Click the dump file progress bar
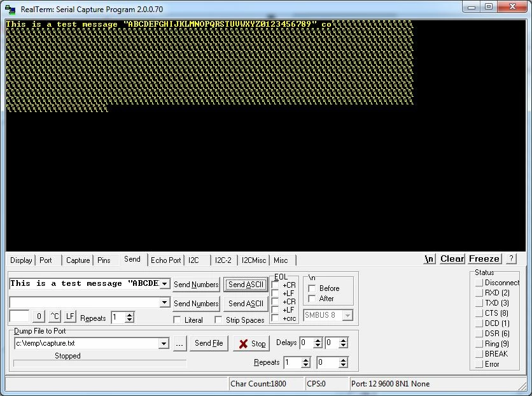Image resolution: width=532 pixels, height=396 pixels. pos(100,364)
